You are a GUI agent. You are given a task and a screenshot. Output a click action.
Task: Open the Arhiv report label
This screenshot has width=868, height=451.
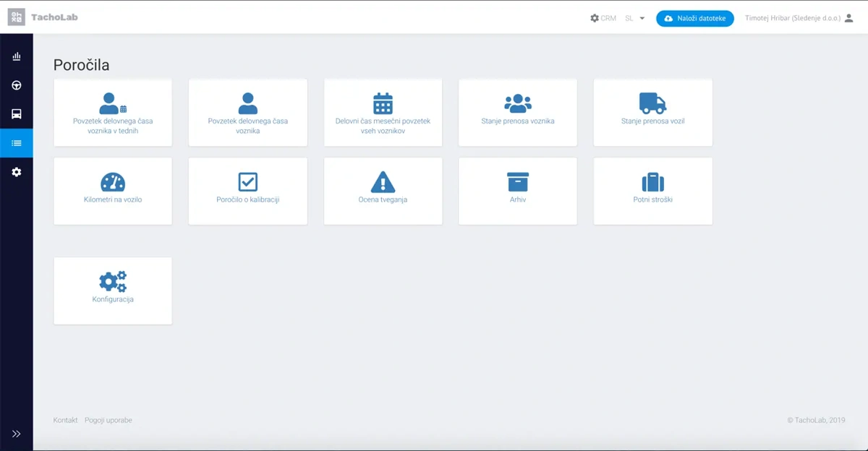[x=518, y=199]
